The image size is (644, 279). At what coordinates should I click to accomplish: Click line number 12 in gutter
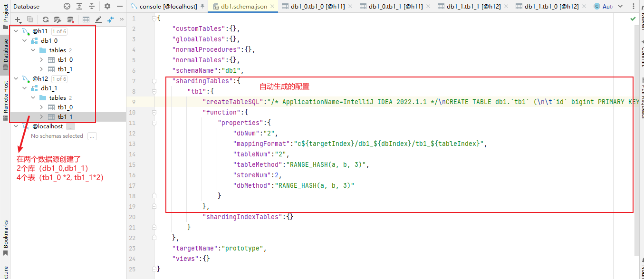132,133
